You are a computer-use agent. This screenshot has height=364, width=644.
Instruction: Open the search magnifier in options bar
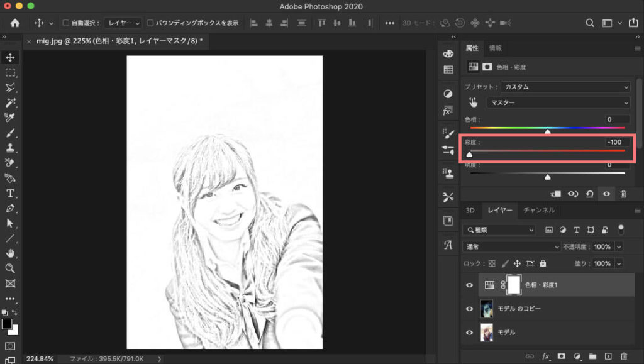point(590,23)
